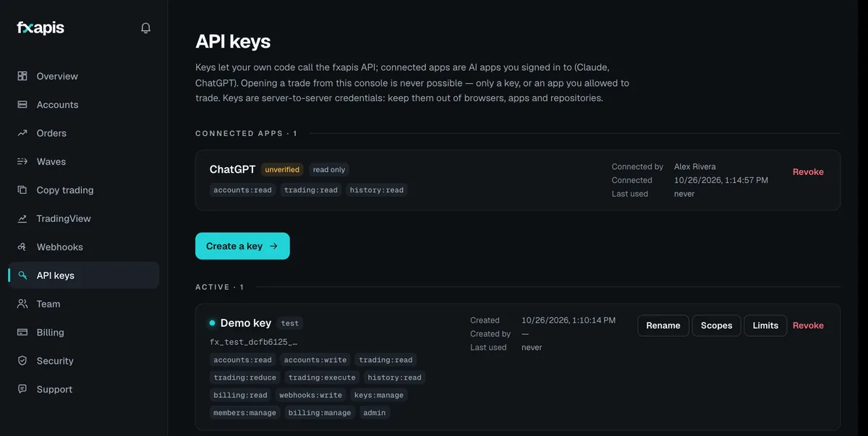Click the billing:read scope tag

[x=240, y=395]
